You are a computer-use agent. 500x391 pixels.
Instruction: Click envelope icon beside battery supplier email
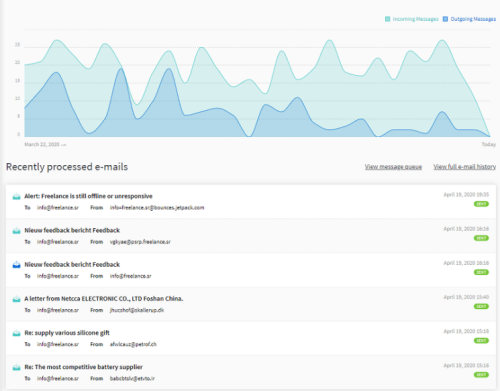[x=16, y=367]
